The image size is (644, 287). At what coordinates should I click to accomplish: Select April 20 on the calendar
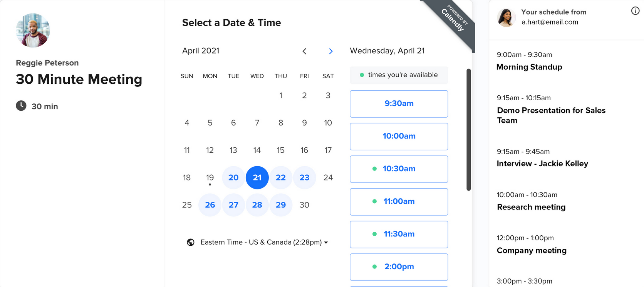233,177
